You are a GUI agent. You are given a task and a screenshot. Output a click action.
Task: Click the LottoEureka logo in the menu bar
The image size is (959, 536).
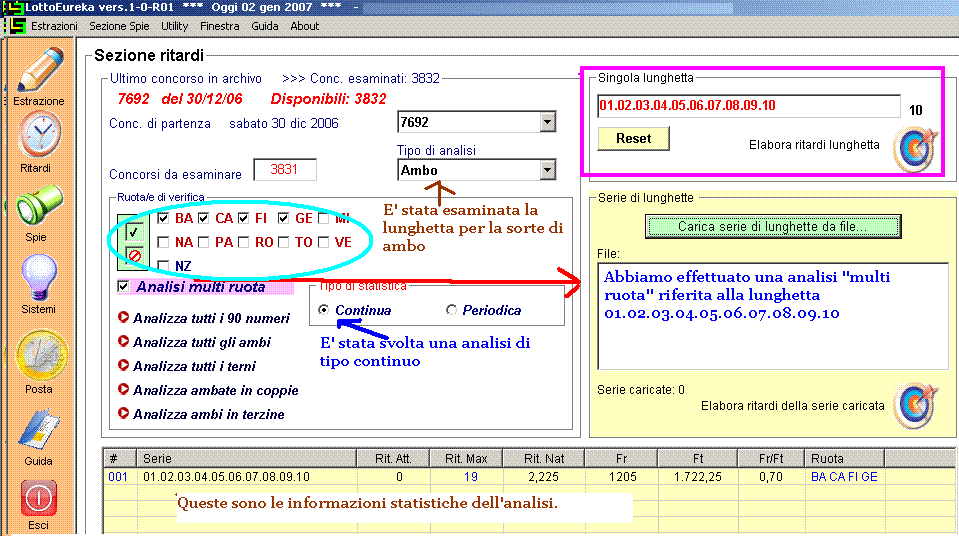tap(17, 26)
